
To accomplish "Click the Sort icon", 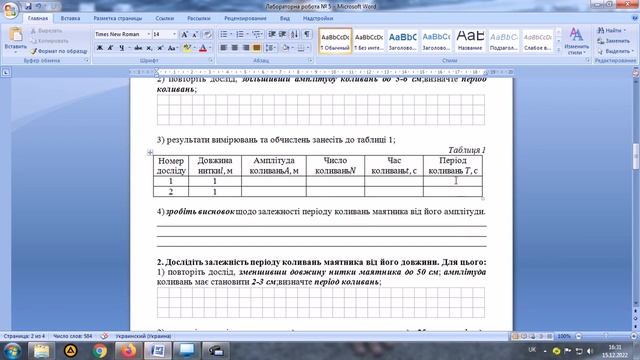I will [x=295, y=35].
